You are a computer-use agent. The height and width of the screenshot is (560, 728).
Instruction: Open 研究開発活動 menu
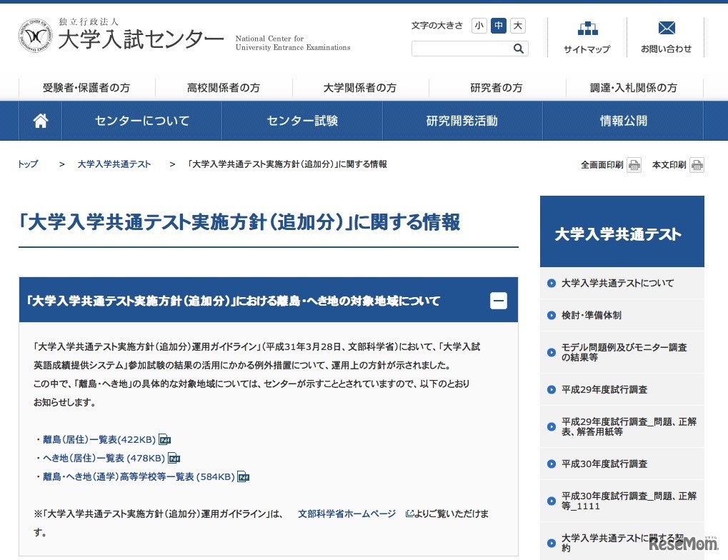point(462,121)
